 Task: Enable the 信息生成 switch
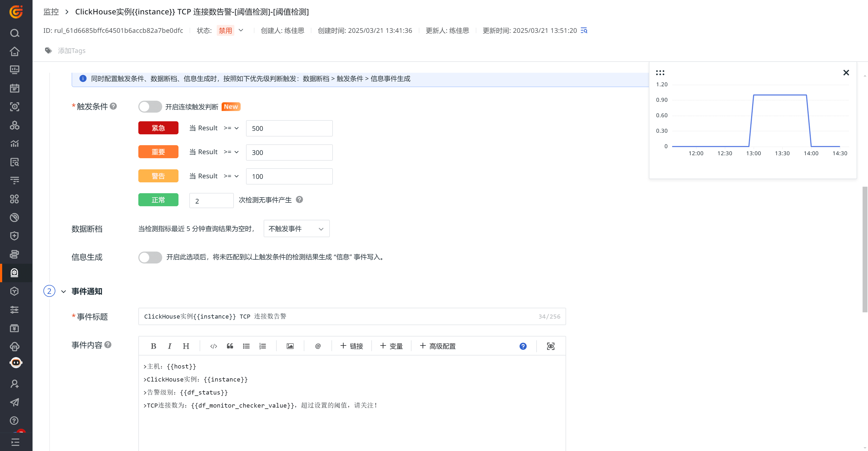(x=150, y=258)
